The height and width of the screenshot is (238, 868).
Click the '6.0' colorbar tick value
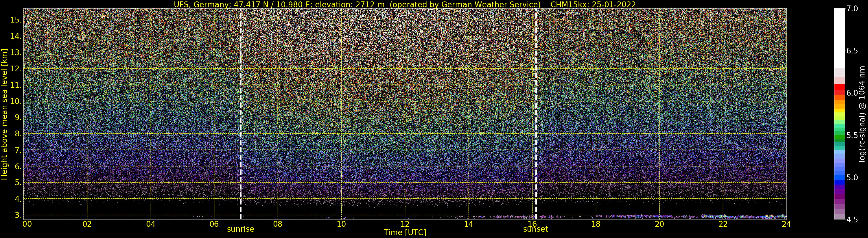point(852,93)
